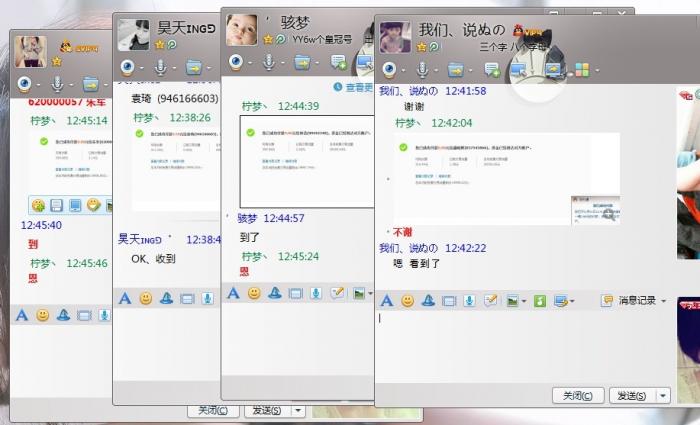Viewport: 700px width, 425px height.
Task: Click screenshot capture icon in 我们、说ぬの toolbar
Action: 560,301
